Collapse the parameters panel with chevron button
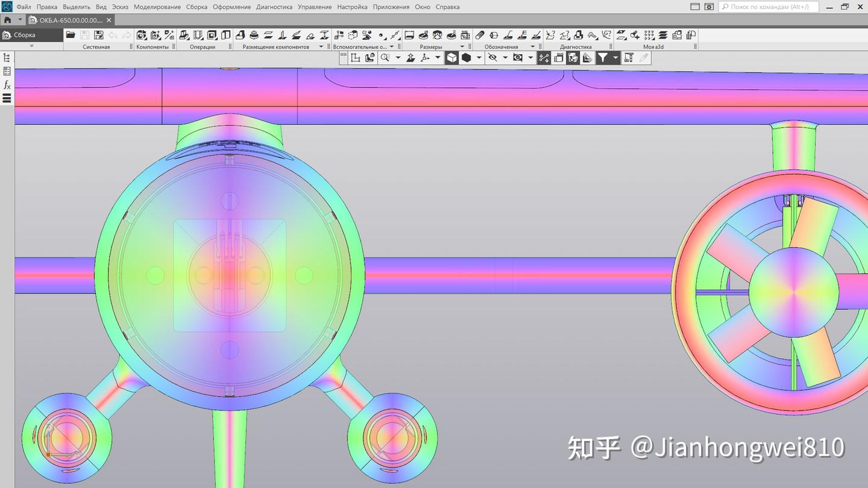 point(31,45)
